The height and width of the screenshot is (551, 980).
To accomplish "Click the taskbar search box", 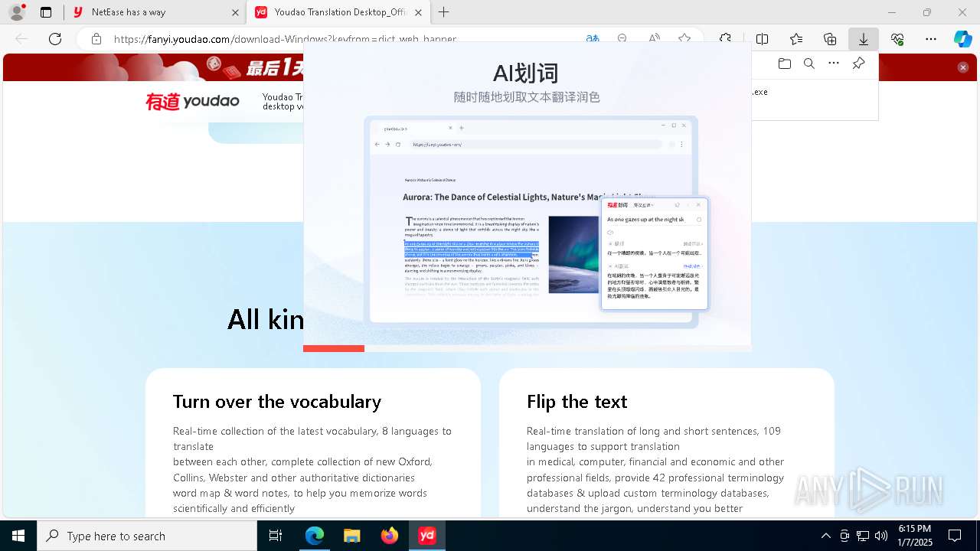I will pyautogui.click(x=147, y=536).
